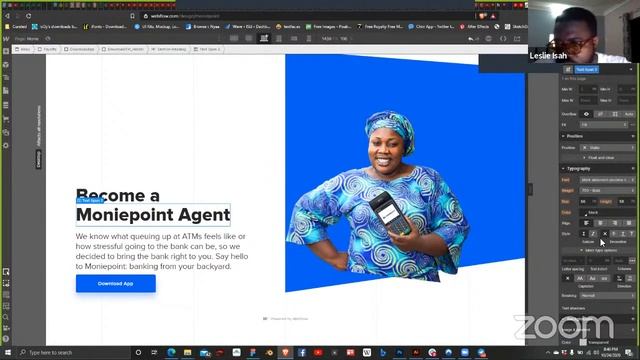
Task: Open the help question mark icon
Action: click(6, 338)
